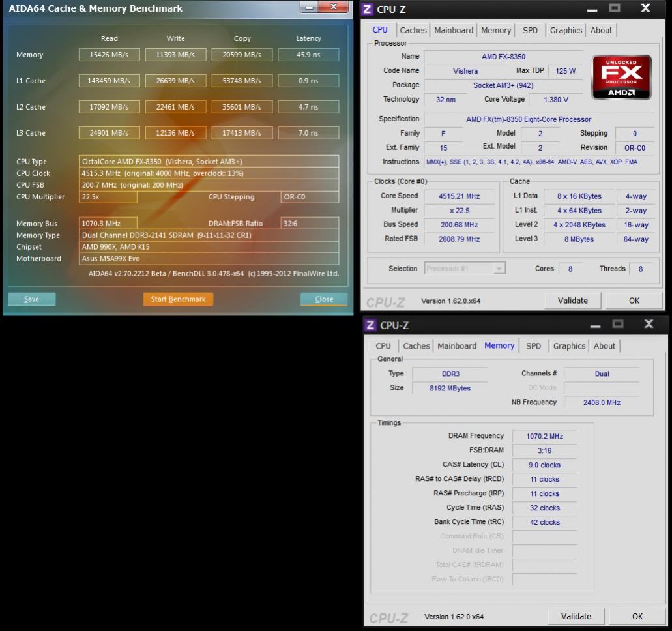Viewport: 672px width, 631px height.
Task: Click Validate in top CPU-Z window
Action: [572, 301]
